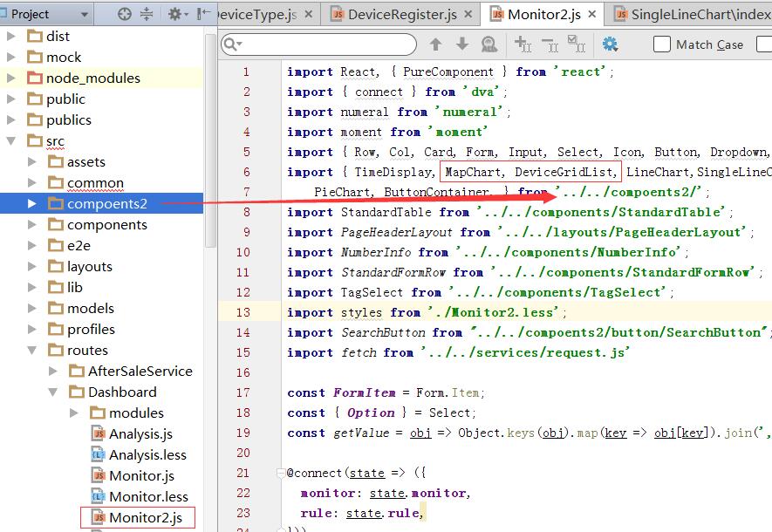Open the Project view dropdown
The width and height of the screenshot is (772, 532).
[x=85, y=15]
